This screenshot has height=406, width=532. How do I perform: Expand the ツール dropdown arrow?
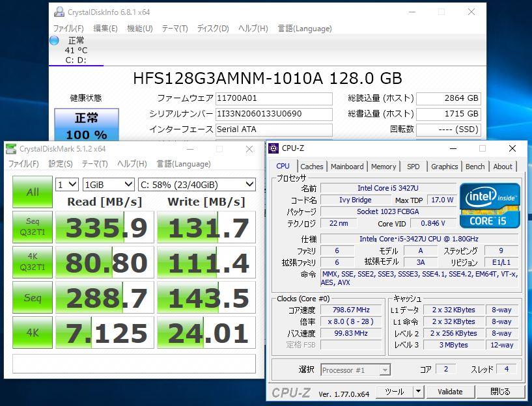pos(419,392)
